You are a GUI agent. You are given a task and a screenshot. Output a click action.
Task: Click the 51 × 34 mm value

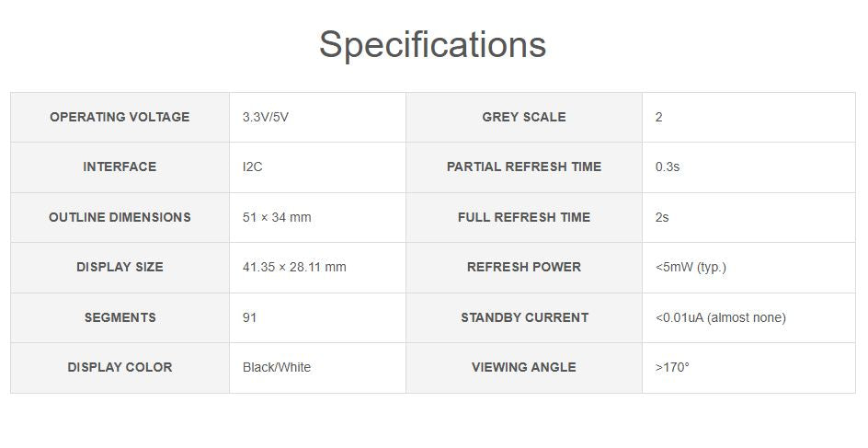click(277, 217)
